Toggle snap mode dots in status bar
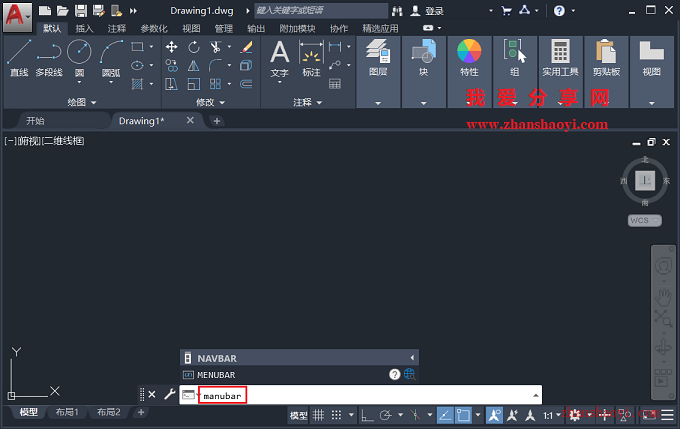 337,415
